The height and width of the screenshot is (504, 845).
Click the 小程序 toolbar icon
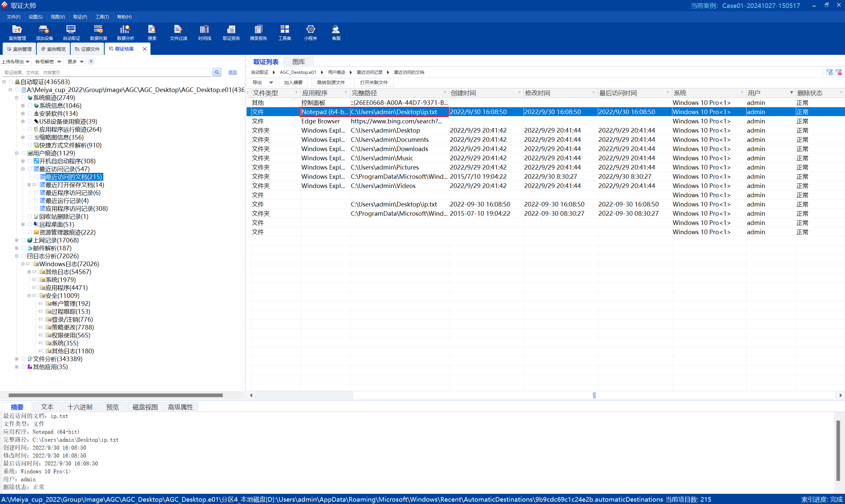[310, 33]
